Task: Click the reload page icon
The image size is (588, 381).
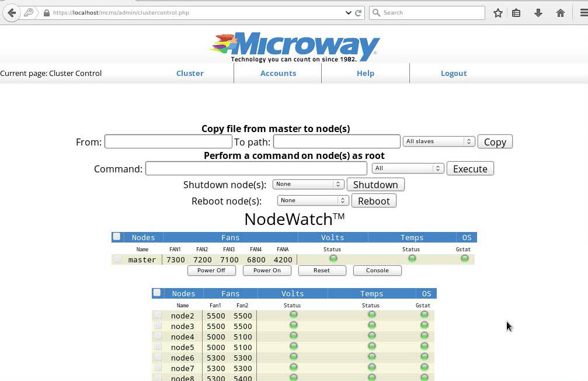Action: point(359,13)
